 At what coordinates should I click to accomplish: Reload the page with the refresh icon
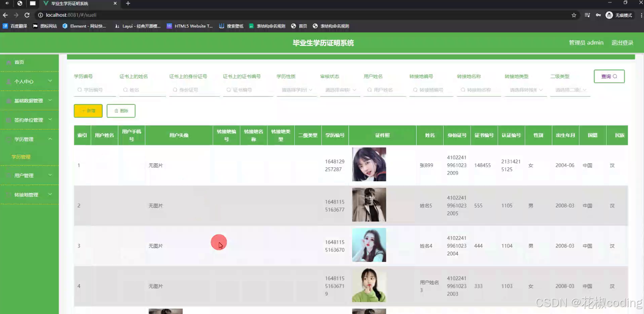pos(27,15)
